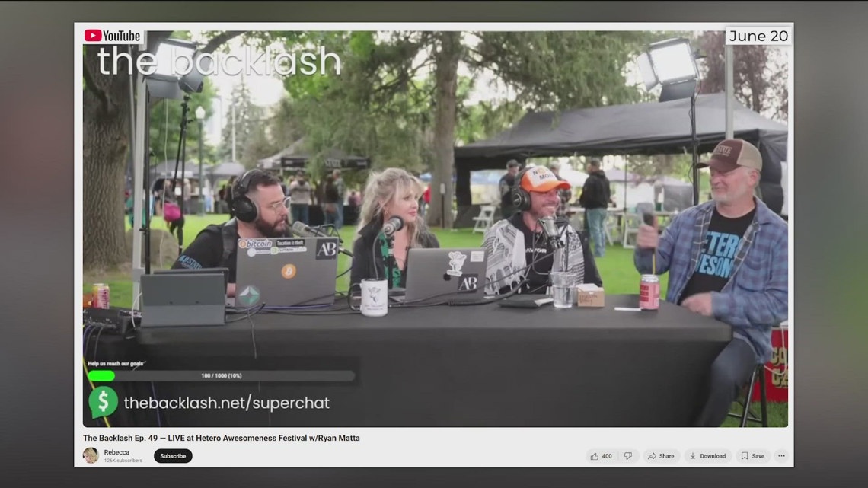Click the video title text
This screenshot has height=488, width=868.
click(x=222, y=438)
